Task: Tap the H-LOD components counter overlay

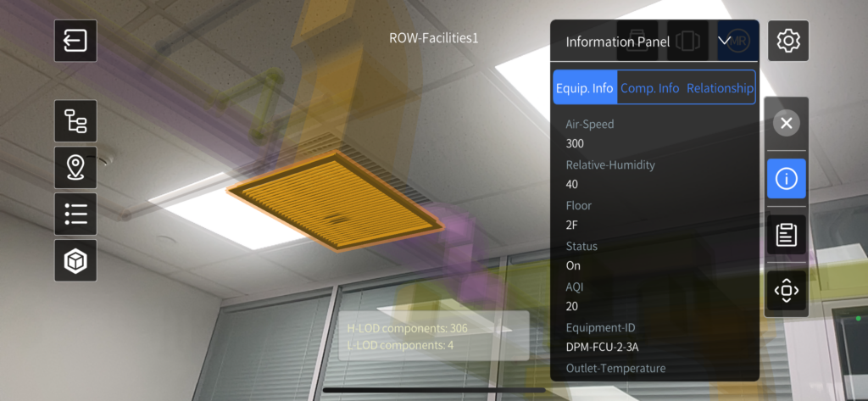Action: [x=407, y=328]
